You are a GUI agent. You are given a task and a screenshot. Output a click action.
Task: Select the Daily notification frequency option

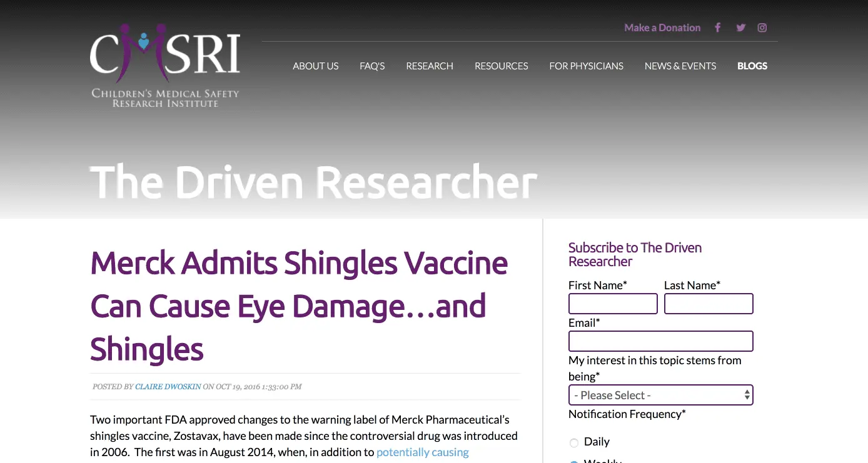574,443
